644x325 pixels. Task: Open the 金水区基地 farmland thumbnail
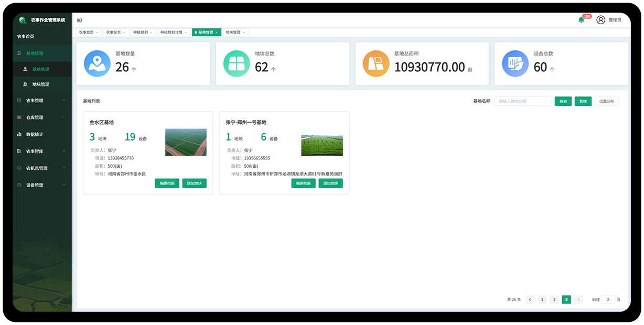coord(186,142)
